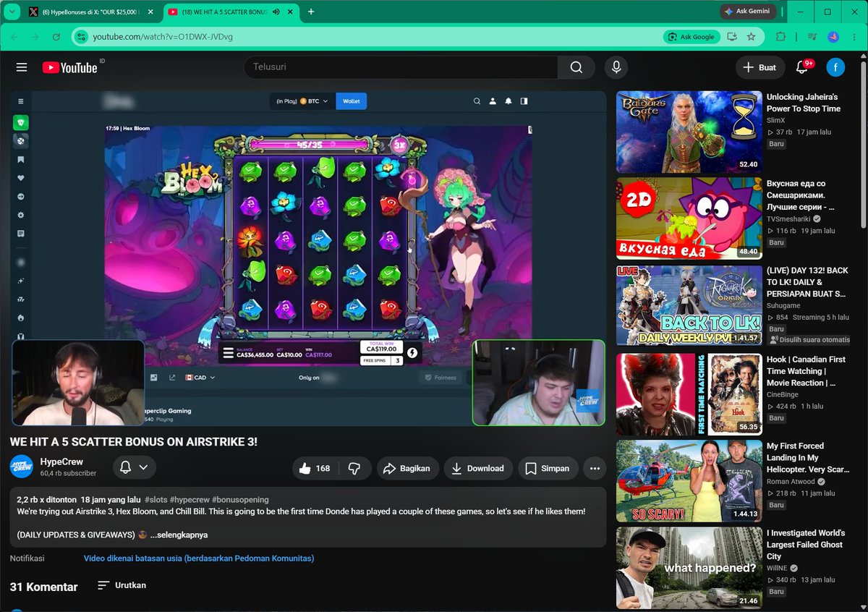Open the Chrome profile avatar

(833, 36)
